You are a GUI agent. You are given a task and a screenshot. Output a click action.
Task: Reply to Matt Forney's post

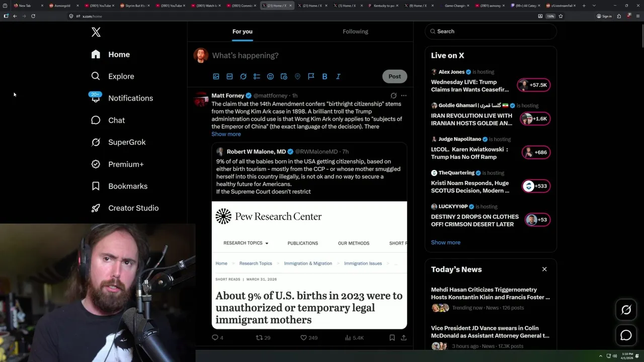coord(217,338)
